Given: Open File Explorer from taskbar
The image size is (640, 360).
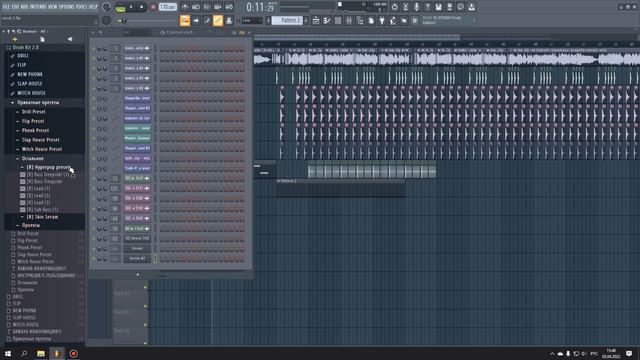Looking at the screenshot, I should 40,353.
